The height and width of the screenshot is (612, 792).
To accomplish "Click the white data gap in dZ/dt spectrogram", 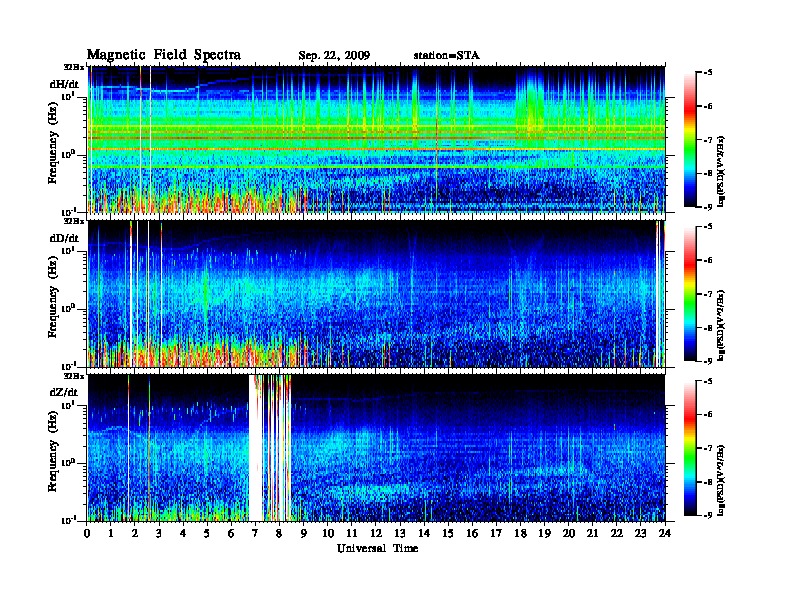I will 256,448.
